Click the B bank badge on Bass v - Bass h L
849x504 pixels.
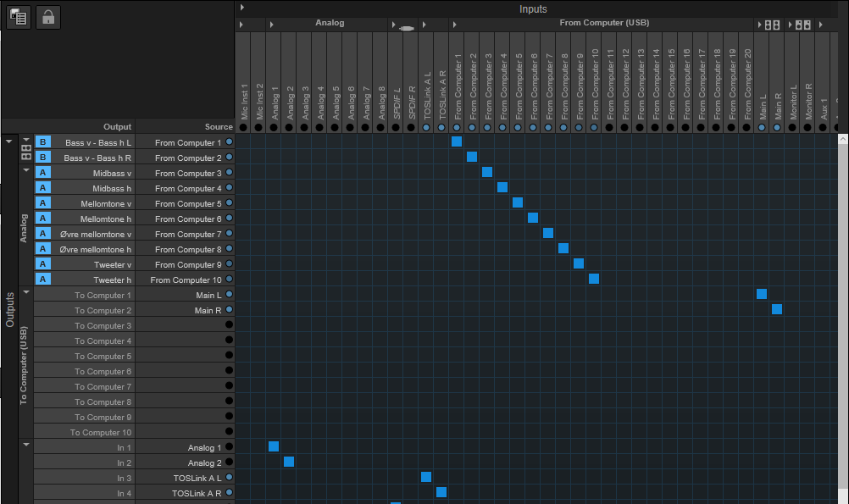pos(43,142)
